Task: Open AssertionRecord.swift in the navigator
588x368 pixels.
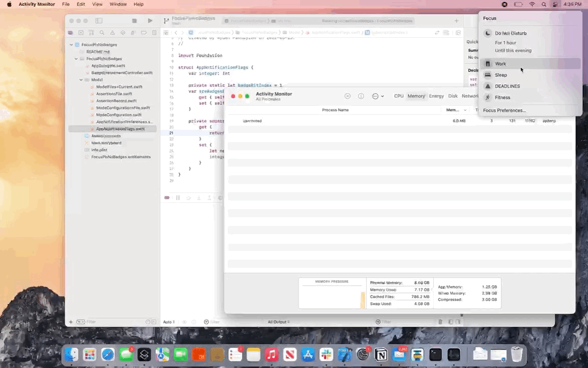Action: pos(116,101)
